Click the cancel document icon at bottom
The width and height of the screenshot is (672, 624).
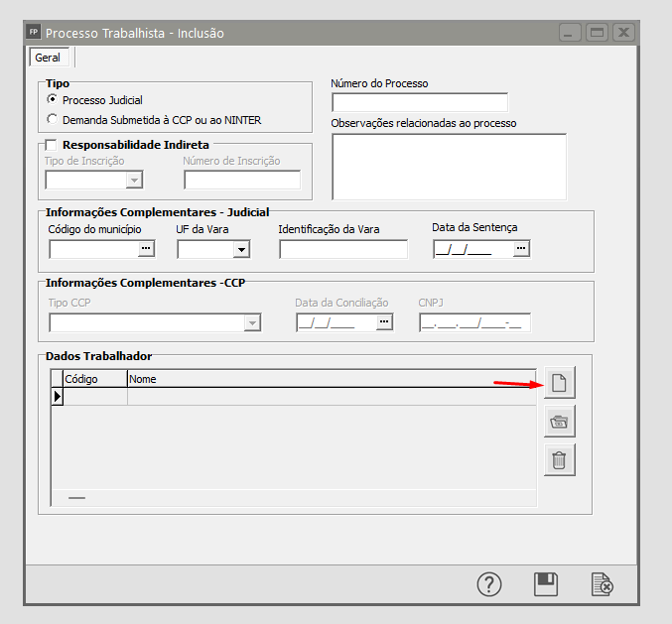click(x=601, y=584)
